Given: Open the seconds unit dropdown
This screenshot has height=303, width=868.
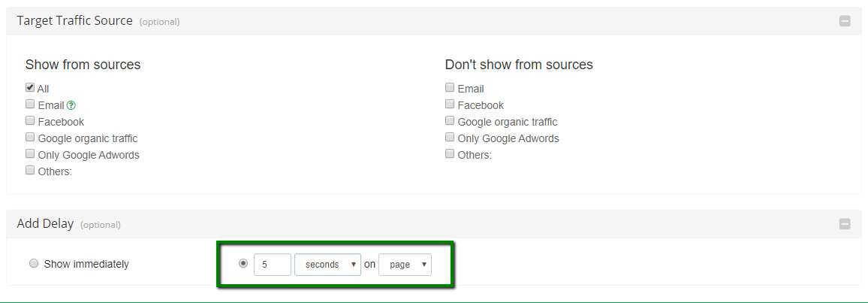Looking at the screenshot, I should tap(327, 265).
